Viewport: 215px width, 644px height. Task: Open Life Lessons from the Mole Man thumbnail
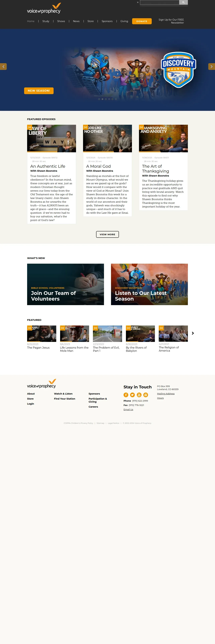75,334
